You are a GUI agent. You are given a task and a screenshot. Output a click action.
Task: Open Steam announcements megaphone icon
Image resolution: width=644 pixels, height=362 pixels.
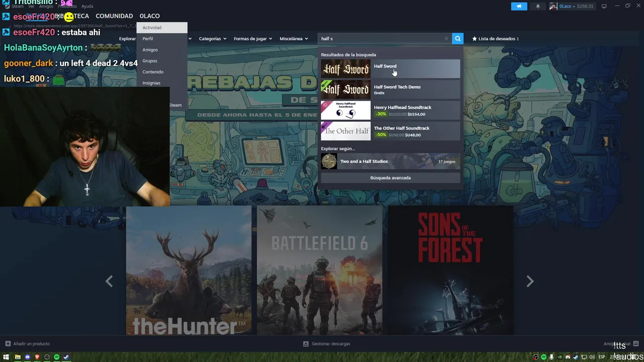tap(519, 6)
